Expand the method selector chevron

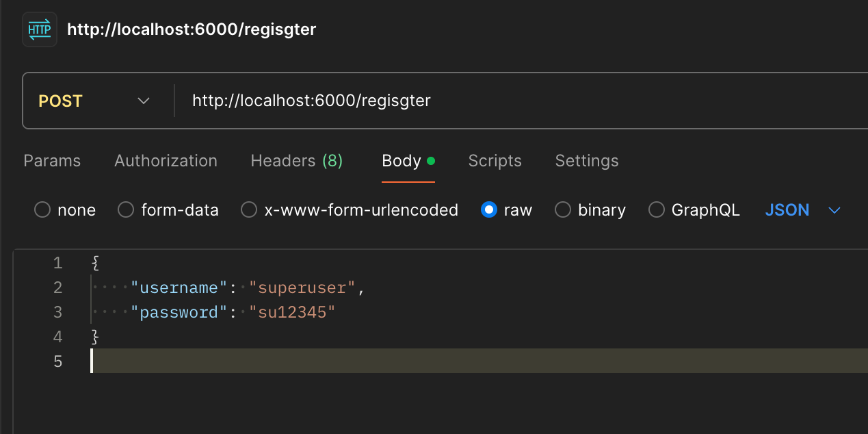[x=144, y=101]
